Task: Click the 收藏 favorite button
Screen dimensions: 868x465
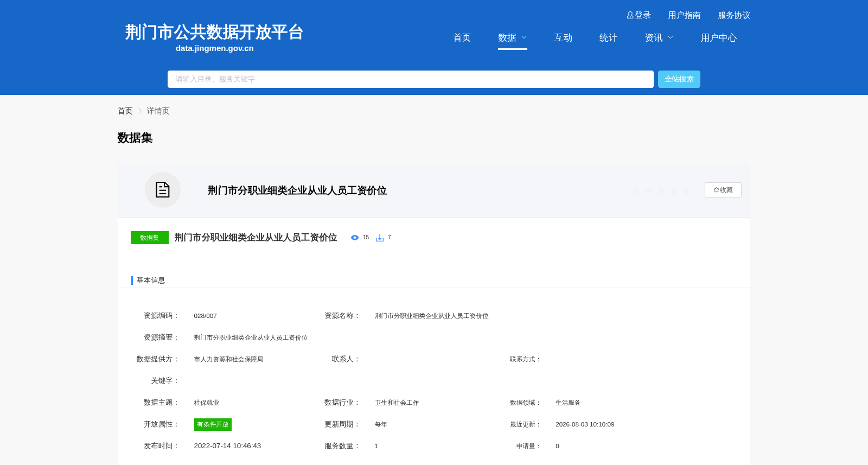Action: (723, 190)
